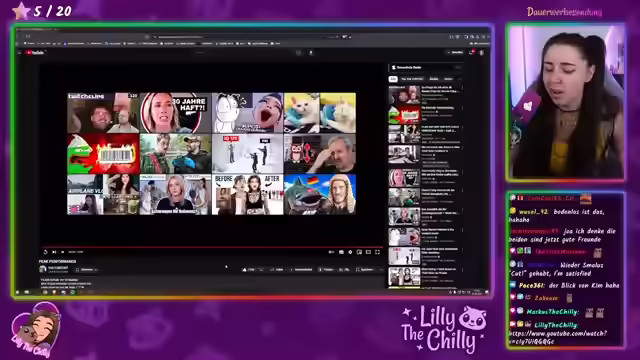Start voice search with the microphone icon

click(x=311, y=53)
